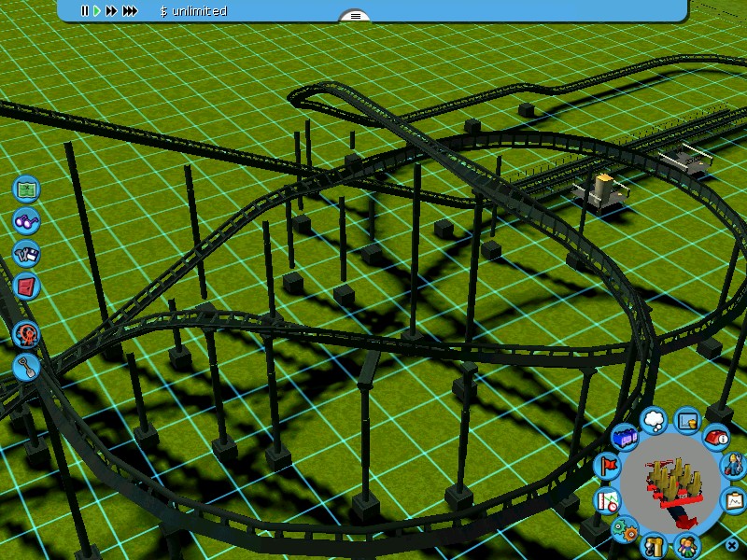Open the test results clipboard graph icon
Screen dimensions: 747x560
[x=736, y=500]
